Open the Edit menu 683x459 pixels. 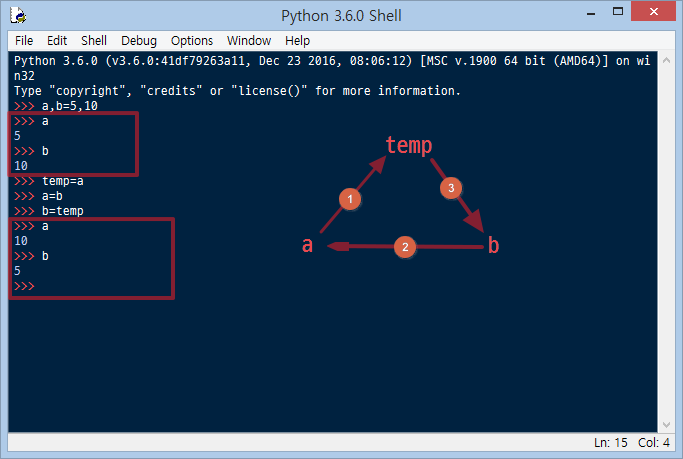[57, 40]
